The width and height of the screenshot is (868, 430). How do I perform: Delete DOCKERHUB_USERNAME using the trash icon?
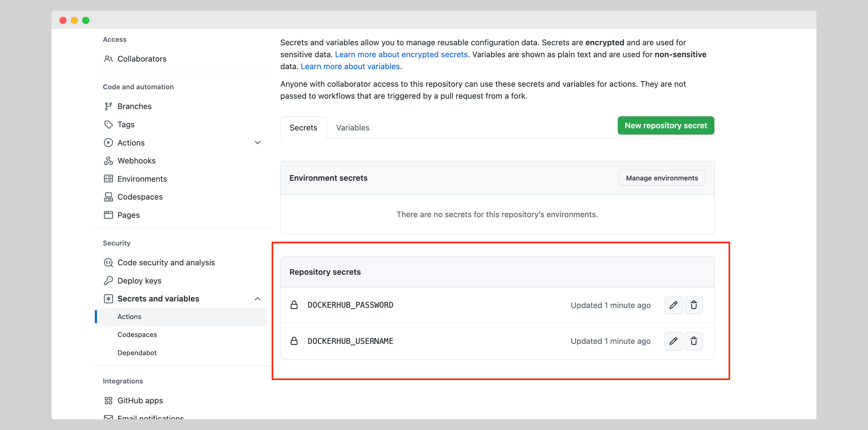(x=693, y=341)
